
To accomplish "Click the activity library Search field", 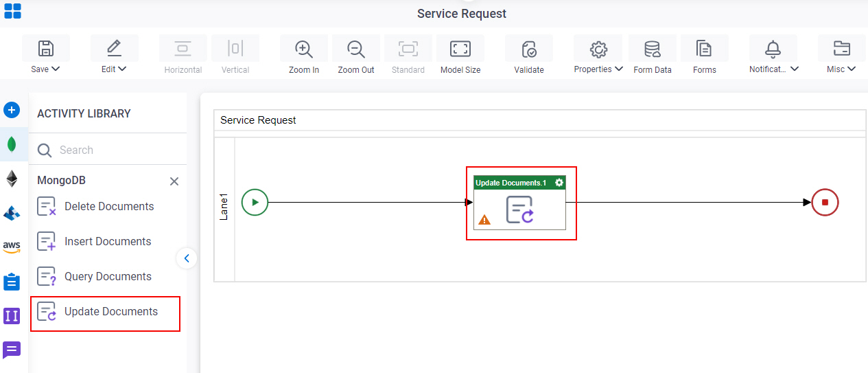I will tap(108, 150).
